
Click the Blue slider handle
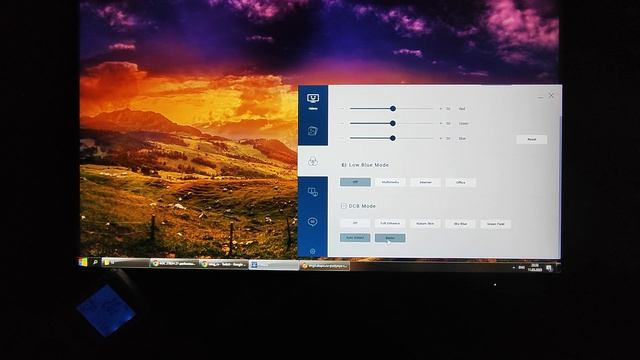point(393,138)
